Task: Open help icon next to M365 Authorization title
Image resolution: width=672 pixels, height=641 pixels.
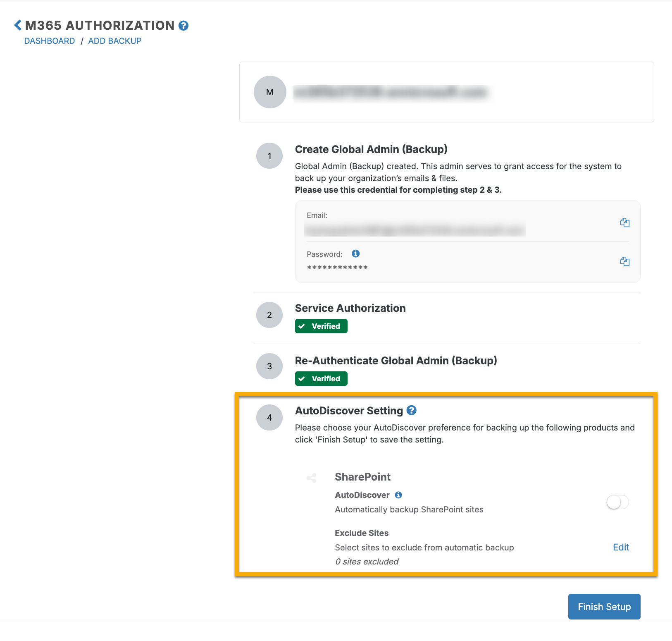Action: (183, 26)
